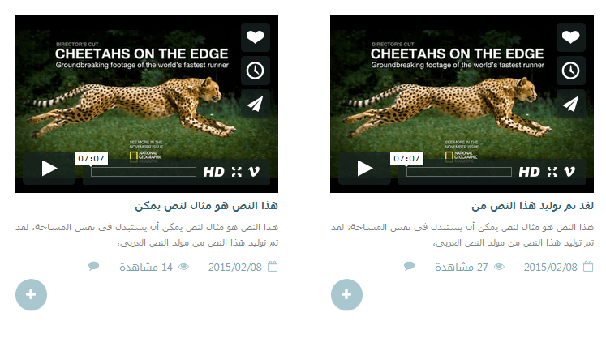Expand the right post with plus button
The width and height of the screenshot is (606, 364).
click(x=346, y=295)
